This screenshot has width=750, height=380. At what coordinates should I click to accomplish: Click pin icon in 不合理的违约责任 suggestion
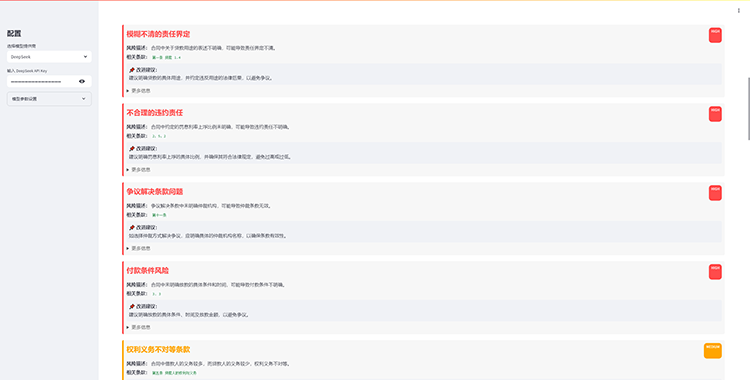coord(132,149)
